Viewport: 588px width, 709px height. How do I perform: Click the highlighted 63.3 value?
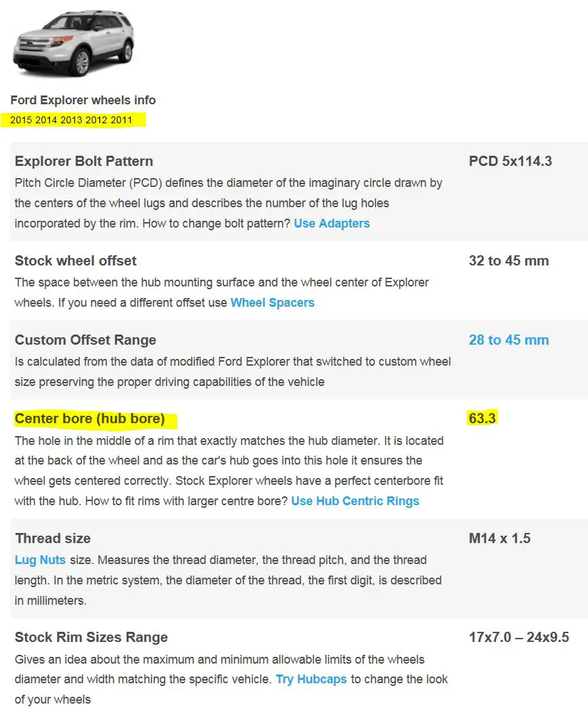pyautogui.click(x=482, y=418)
